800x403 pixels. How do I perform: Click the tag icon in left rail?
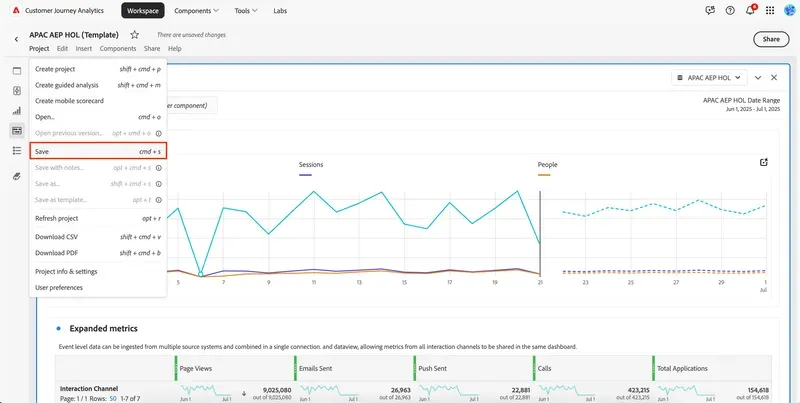17,177
